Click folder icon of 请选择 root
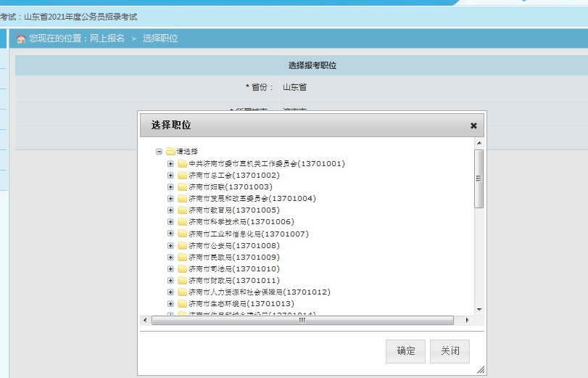The width and height of the screenshot is (588, 378). point(170,152)
